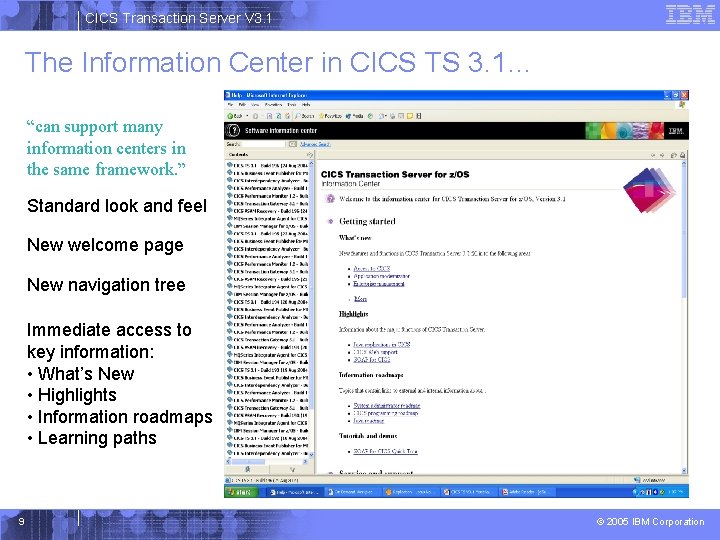
Task: Open the Tools menu
Action: (x=292, y=105)
